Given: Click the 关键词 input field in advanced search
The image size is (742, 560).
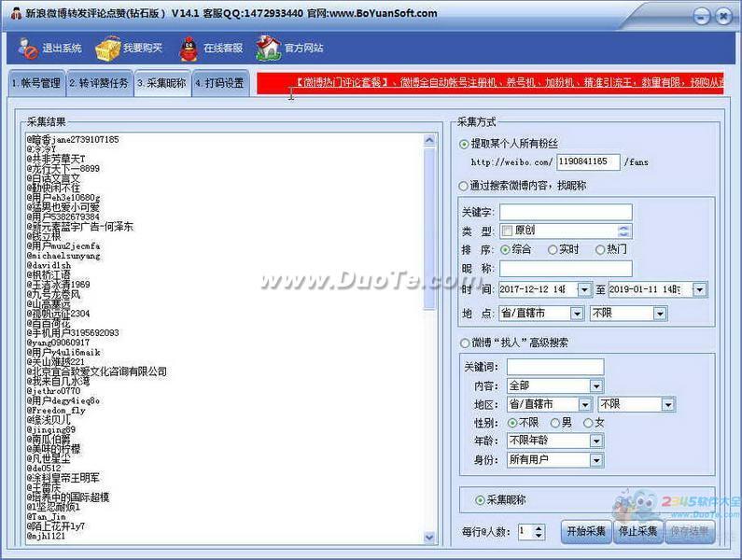Looking at the screenshot, I should click(x=555, y=367).
